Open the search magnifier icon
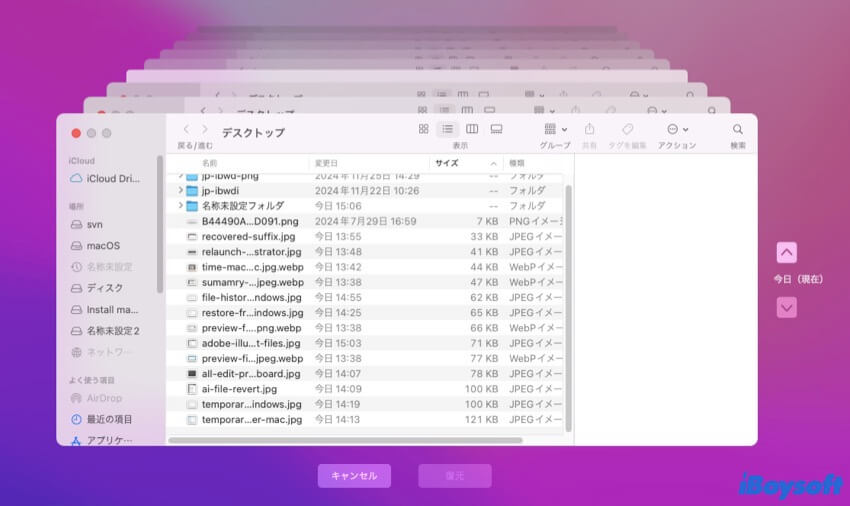The width and height of the screenshot is (850, 506). click(x=738, y=129)
